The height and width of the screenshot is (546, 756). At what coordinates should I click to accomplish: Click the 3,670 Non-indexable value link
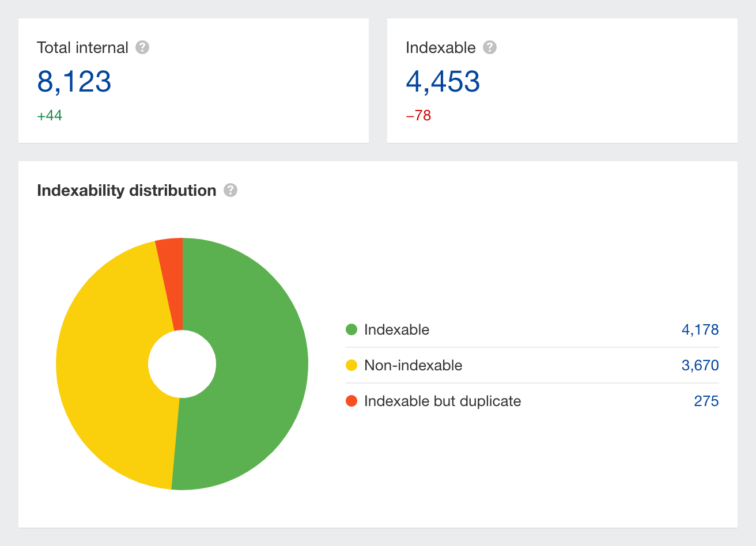(x=700, y=365)
